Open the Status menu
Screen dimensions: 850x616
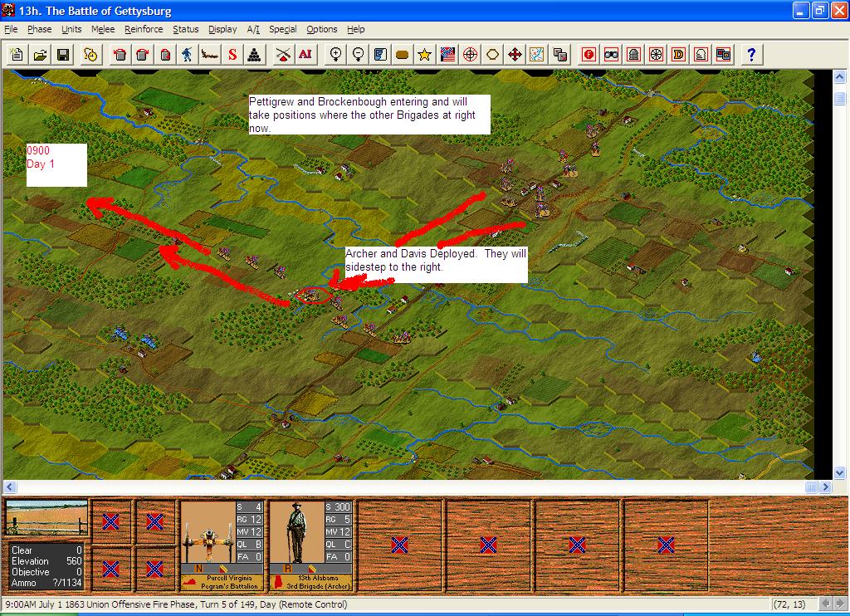[x=186, y=29]
